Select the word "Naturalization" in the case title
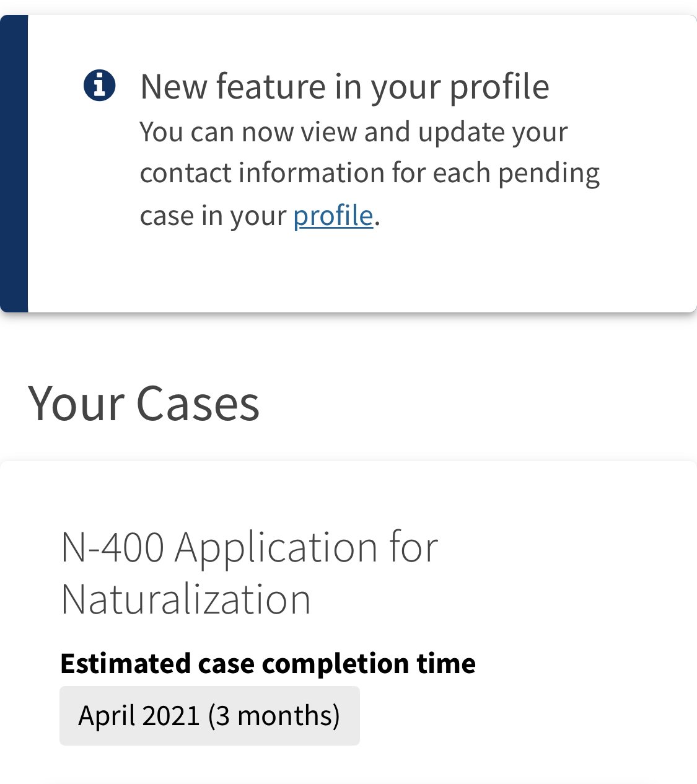Screen dimensions: 697x784 click(186, 599)
